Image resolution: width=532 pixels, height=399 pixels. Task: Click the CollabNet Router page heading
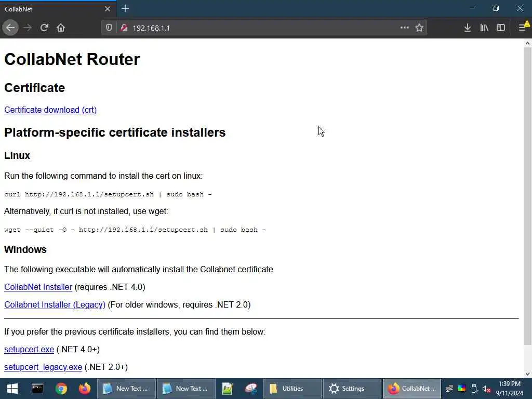pyautogui.click(x=72, y=59)
